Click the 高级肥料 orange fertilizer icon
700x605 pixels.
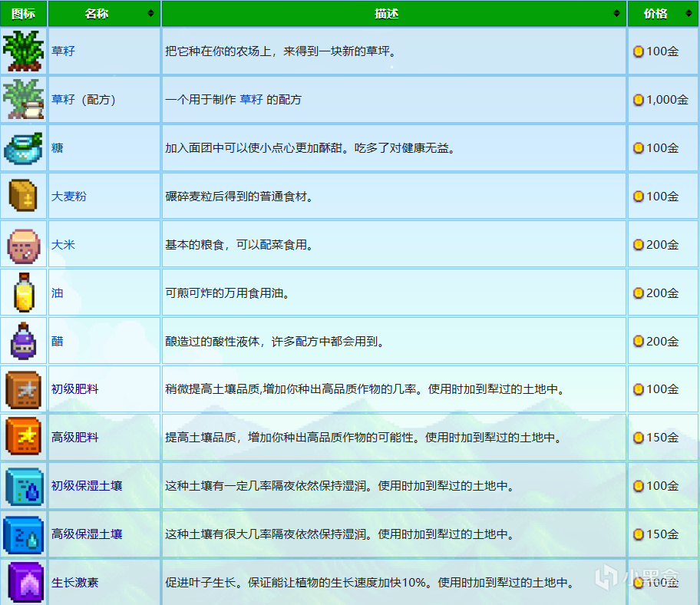coord(23,436)
